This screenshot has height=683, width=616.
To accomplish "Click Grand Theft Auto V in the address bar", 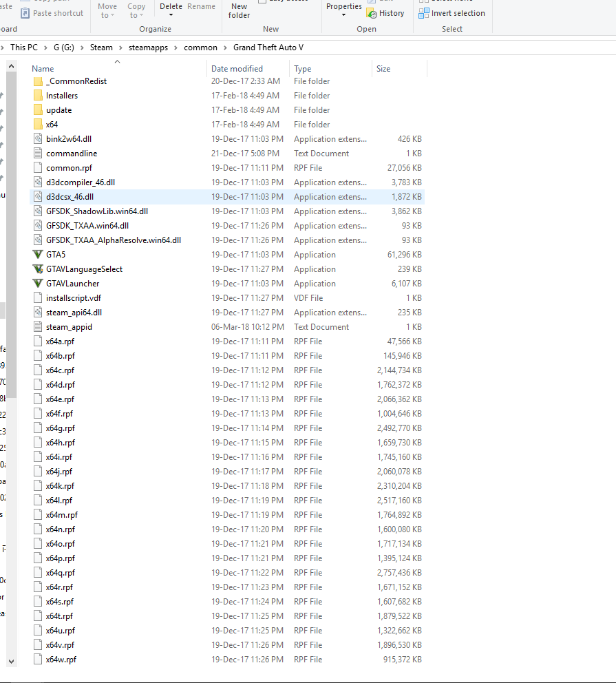I will (x=268, y=48).
